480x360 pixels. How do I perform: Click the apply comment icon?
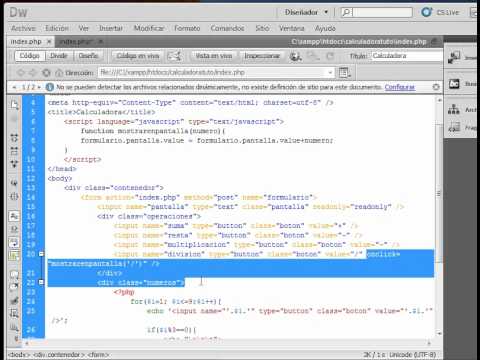coord(14,275)
